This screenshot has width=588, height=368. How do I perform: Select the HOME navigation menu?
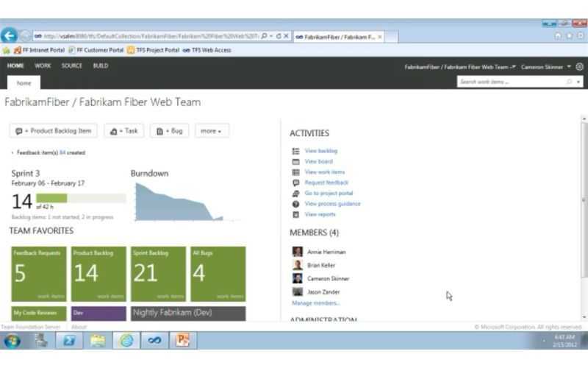[x=15, y=66]
